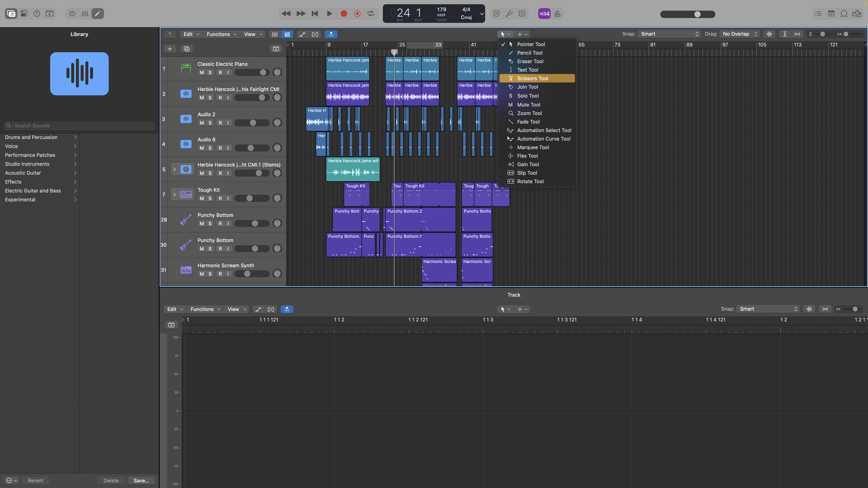The width and height of the screenshot is (868, 488).
Task: Choose Marquee Tool in tool menu
Action: (x=533, y=147)
